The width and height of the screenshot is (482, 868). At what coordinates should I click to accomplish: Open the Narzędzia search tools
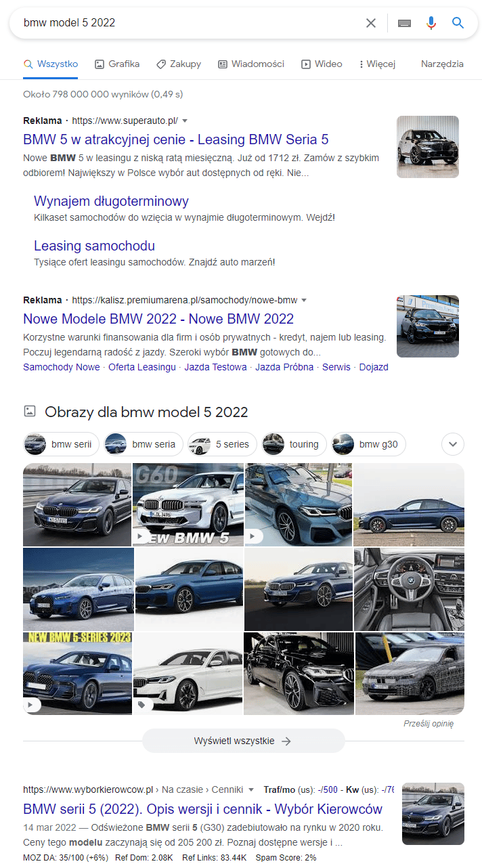(442, 64)
